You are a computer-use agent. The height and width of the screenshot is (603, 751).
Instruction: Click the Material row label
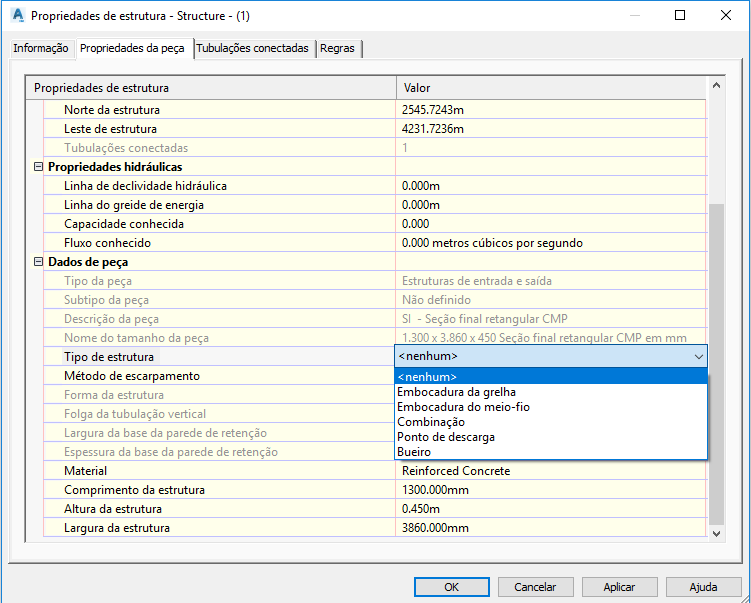pos(85,471)
